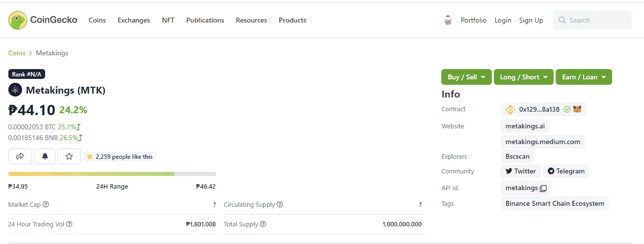The height and width of the screenshot is (244, 644).
Task: Open the NFT menu
Action: click(x=168, y=20)
